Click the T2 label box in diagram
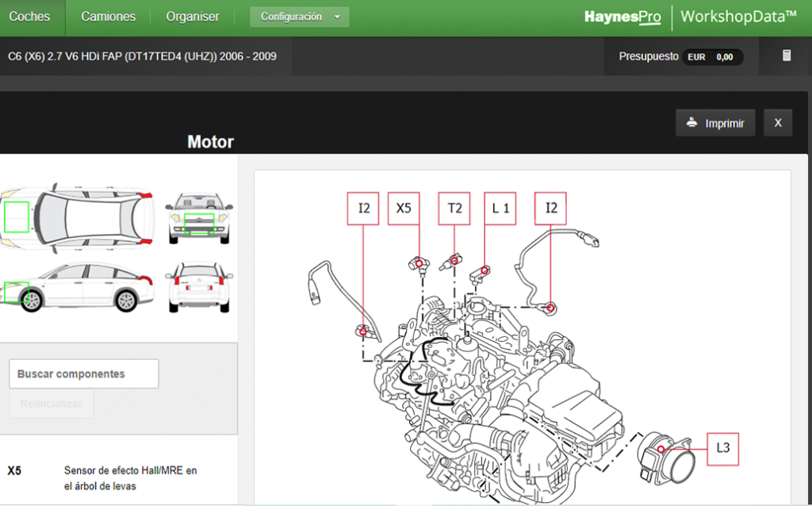 454,209
